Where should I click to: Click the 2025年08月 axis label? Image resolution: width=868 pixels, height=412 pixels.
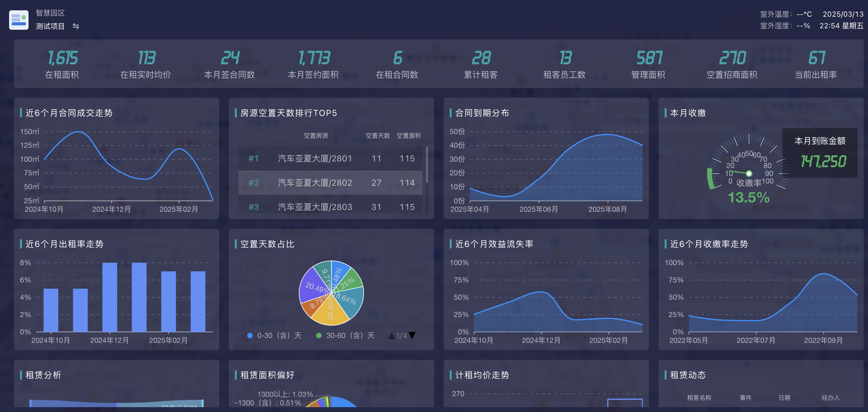tap(608, 209)
